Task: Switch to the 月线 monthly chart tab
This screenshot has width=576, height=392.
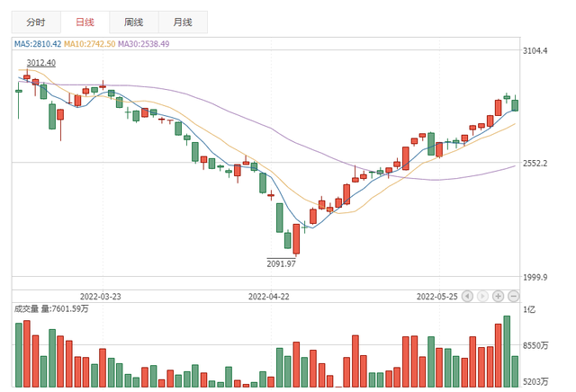Action: (182, 22)
